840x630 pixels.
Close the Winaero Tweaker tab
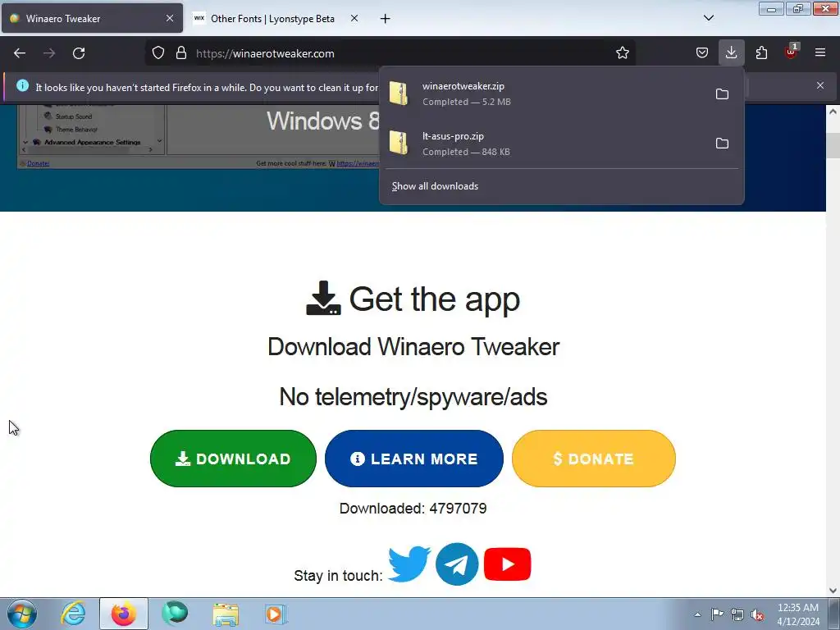coord(170,18)
